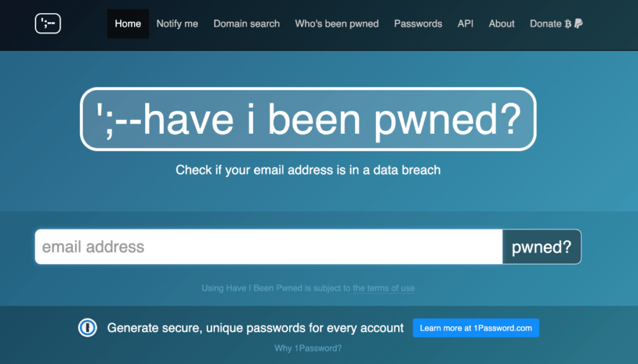Viewport: 638px width, 364px height.
Task: Click the Generate secure passwords promo banner
Action: [x=255, y=327]
